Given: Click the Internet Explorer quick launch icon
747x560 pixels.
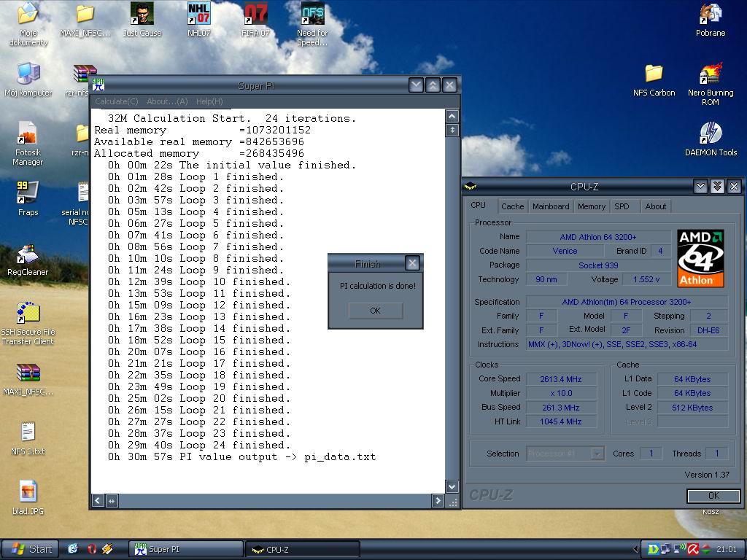Looking at the screenshot, I should pos(72,549).
